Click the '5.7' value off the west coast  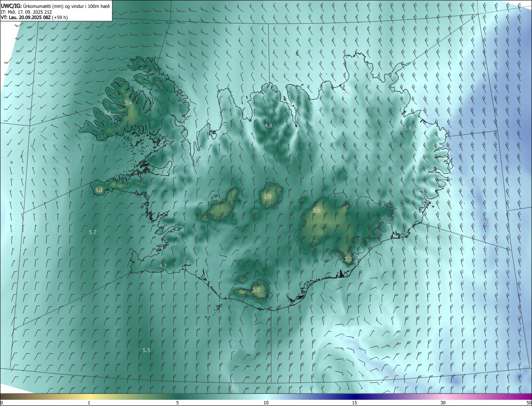tap(93, 232)
